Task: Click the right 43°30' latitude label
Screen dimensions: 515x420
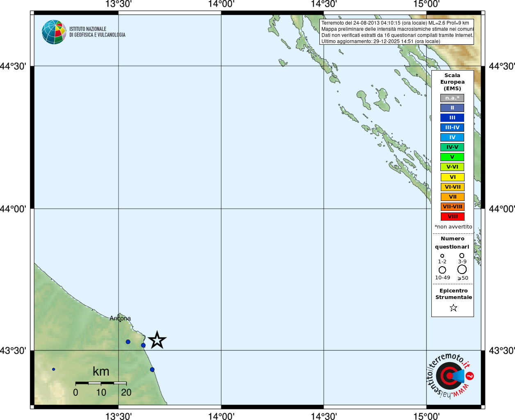Action: pyautogui.click(x=502, y=351)
